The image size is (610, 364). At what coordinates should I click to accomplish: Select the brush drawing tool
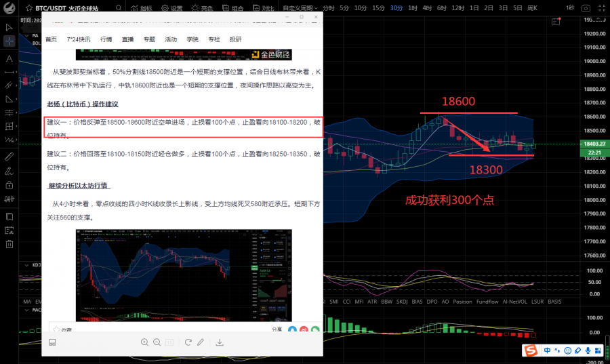pyautogui.click(x=9, y=85)
